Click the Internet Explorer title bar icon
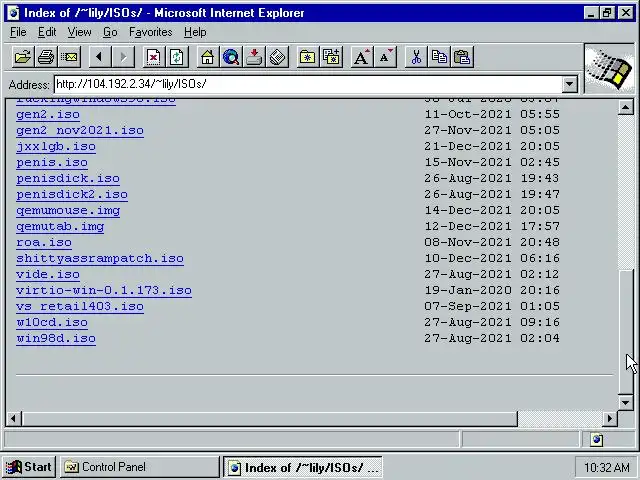640x480 pixels. coord(13,13)
